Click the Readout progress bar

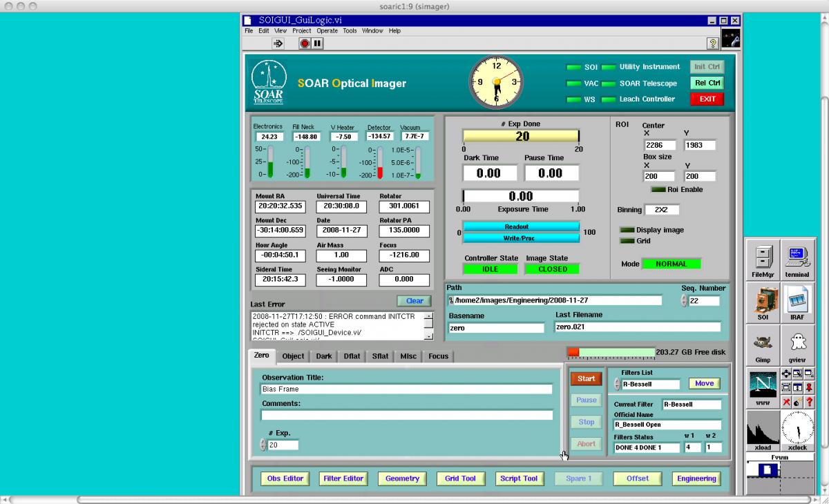pos(521,227)
